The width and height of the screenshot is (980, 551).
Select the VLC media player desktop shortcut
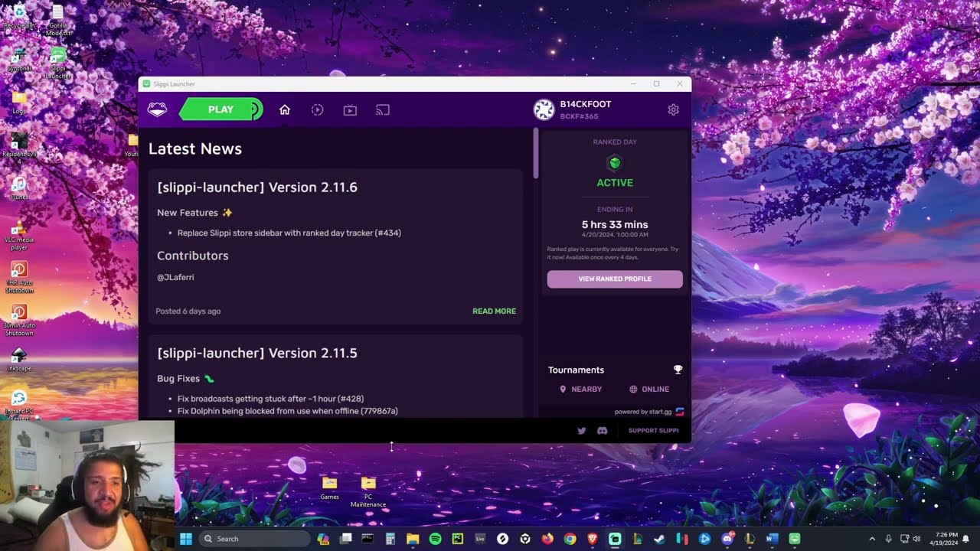(19, 236)
